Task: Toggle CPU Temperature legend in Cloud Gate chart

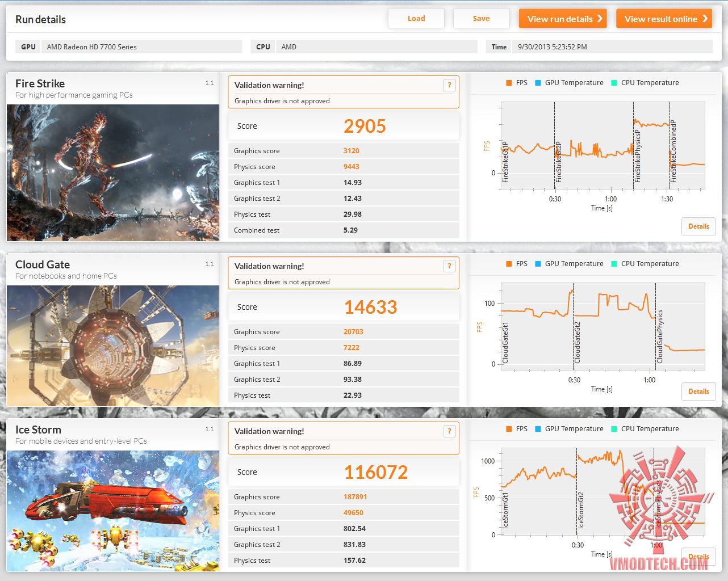Action: [x=645, y=264]
